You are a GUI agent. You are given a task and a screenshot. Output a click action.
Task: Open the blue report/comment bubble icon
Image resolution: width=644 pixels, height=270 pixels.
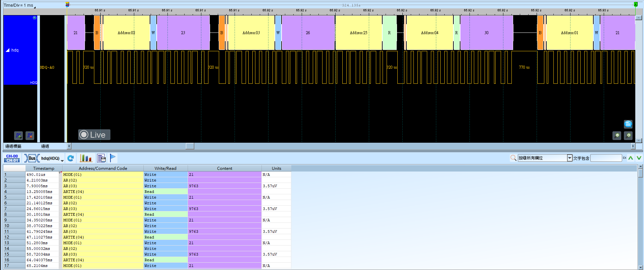tap(628, 124)
